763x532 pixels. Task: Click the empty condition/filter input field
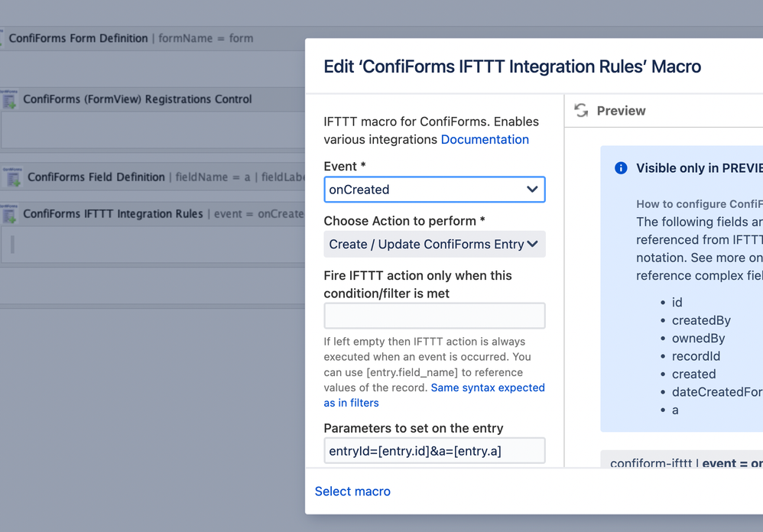(434, 316)
